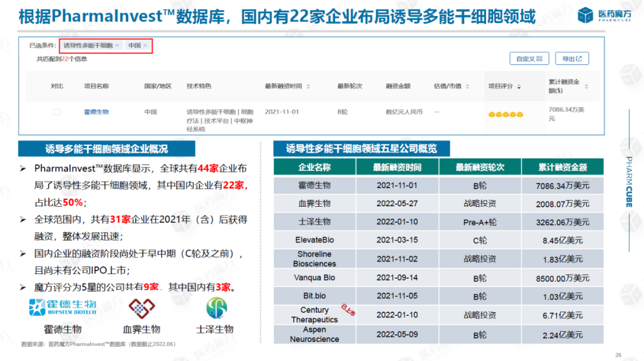Tick the compare checkbox for 霍德生物
The height and width of the screenshot is (361, 644).
click(57, 112)
